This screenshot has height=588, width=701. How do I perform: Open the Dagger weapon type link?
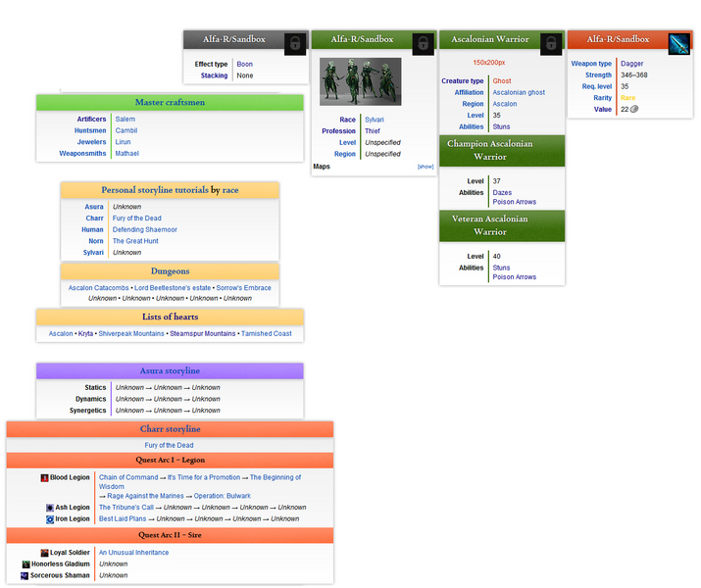[631, 64]
